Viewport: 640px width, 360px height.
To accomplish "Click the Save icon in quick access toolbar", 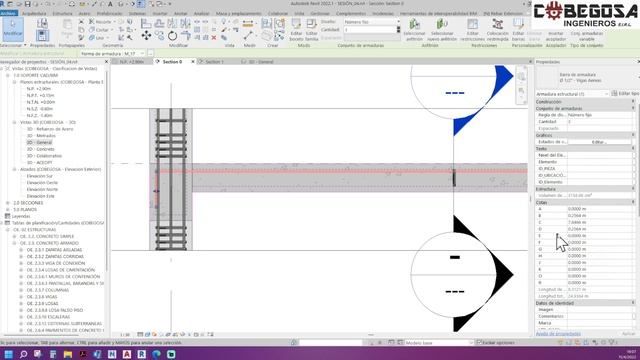I will click(27, 4).
